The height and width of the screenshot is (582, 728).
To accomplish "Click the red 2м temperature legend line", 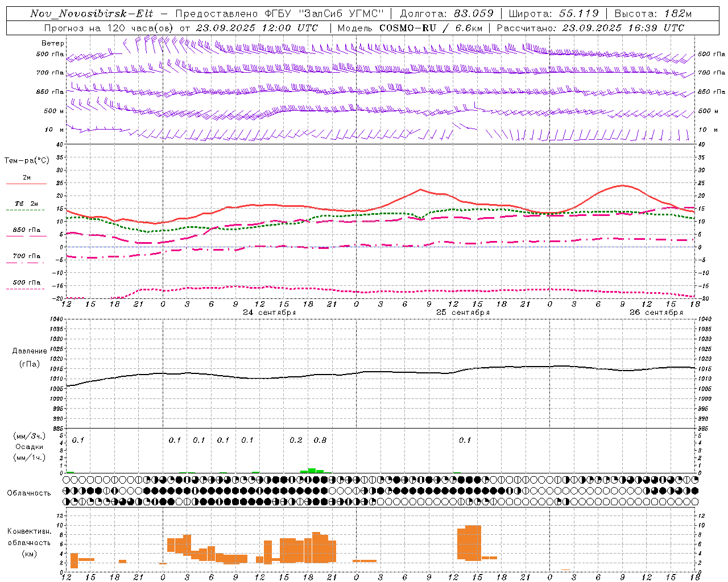I will click(x=27, y=184).
